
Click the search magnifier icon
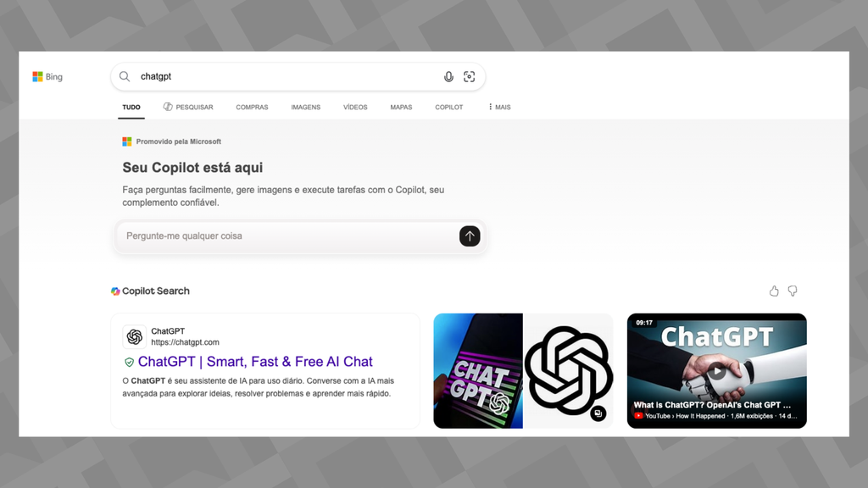tap(124, 76)
